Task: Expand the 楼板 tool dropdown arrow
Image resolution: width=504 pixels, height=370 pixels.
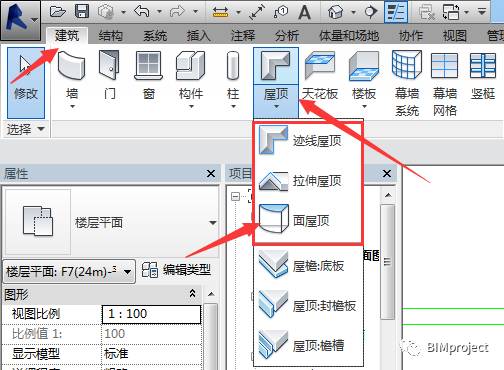Action: point(364,107)
